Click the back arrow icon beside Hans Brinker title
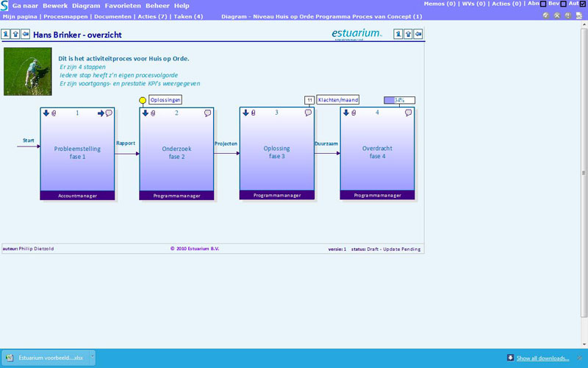Viewport: 588px width, 368px height. pyautogui.click(x=26, y=34)
